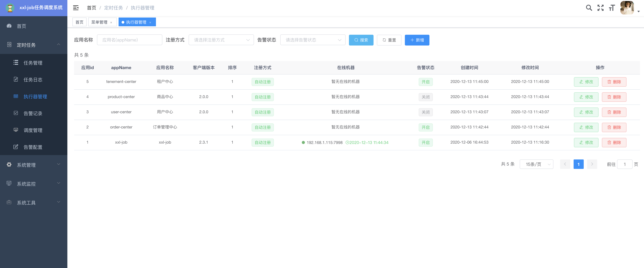The height and width of the screenshot is (268, 644).
Task: Collapse sidebar using the hamburger icon
Action: [76, 8]
